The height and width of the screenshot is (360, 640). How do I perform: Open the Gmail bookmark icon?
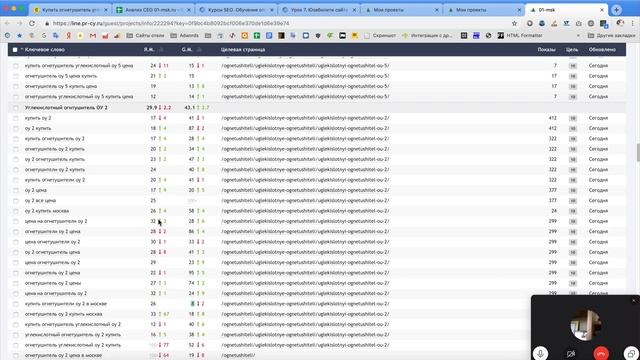pyautogui.click(x=93, y=36)
